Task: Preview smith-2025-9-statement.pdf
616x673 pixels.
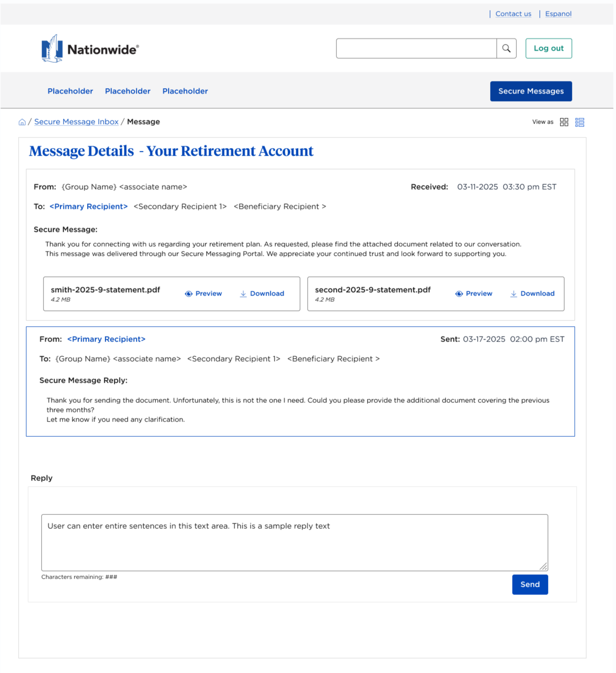Action: point(203,294)
